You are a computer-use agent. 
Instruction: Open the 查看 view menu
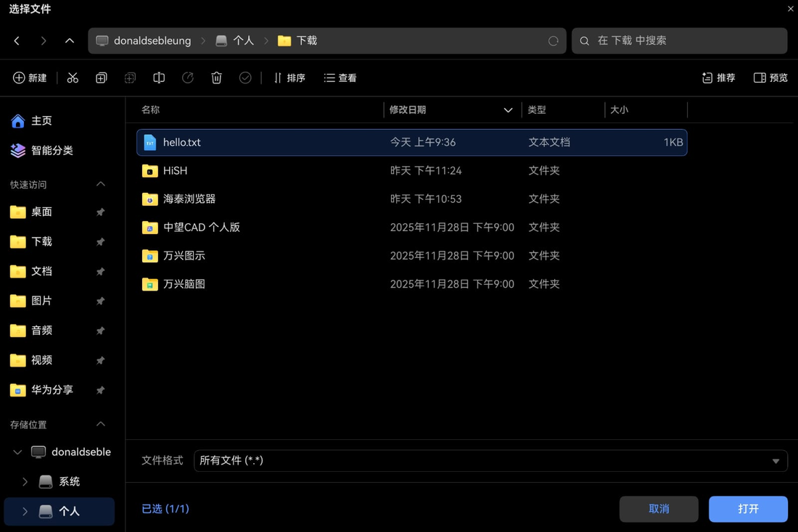[340, 78]
